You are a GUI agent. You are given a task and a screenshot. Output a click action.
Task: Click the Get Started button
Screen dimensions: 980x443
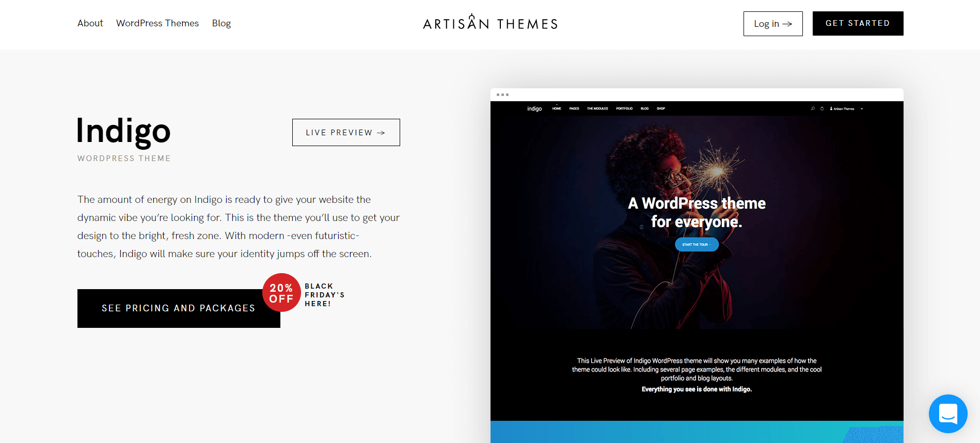pyautogui.click(x=858, y=23)
